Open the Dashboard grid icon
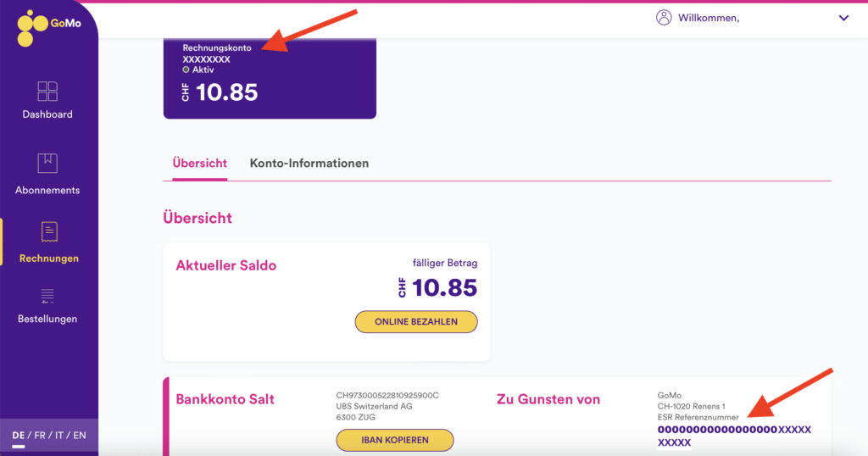The width and height of the screenshot is (868, 456). coord(47,92)
